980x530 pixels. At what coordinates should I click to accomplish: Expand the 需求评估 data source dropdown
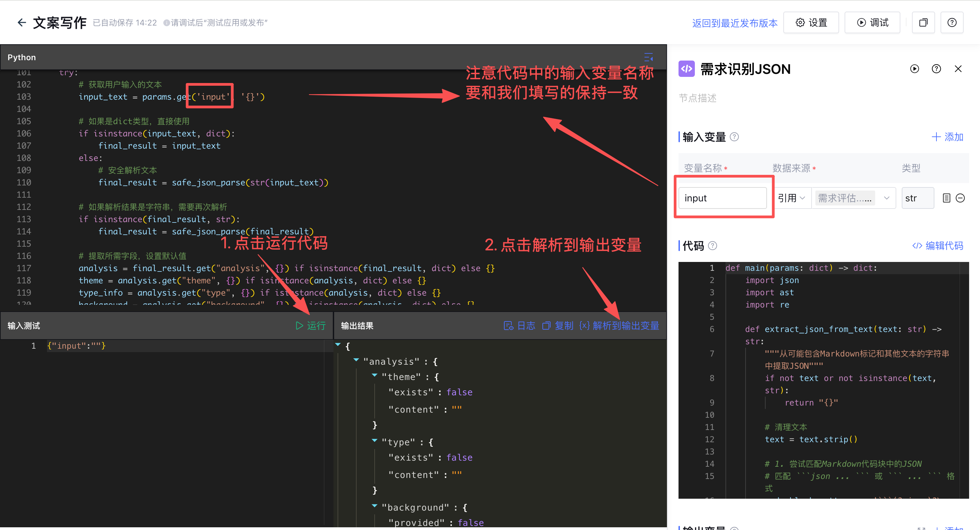point(886,198)
